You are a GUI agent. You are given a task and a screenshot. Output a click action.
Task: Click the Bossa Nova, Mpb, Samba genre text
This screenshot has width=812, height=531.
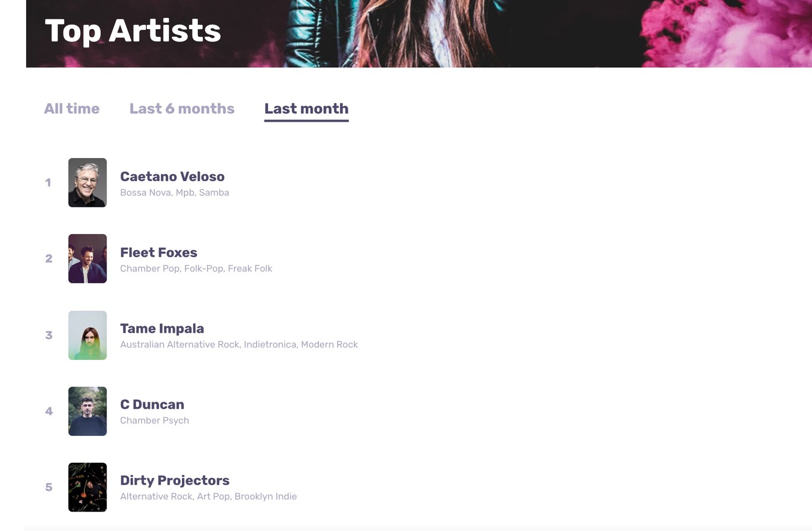(x=174, y=192)
